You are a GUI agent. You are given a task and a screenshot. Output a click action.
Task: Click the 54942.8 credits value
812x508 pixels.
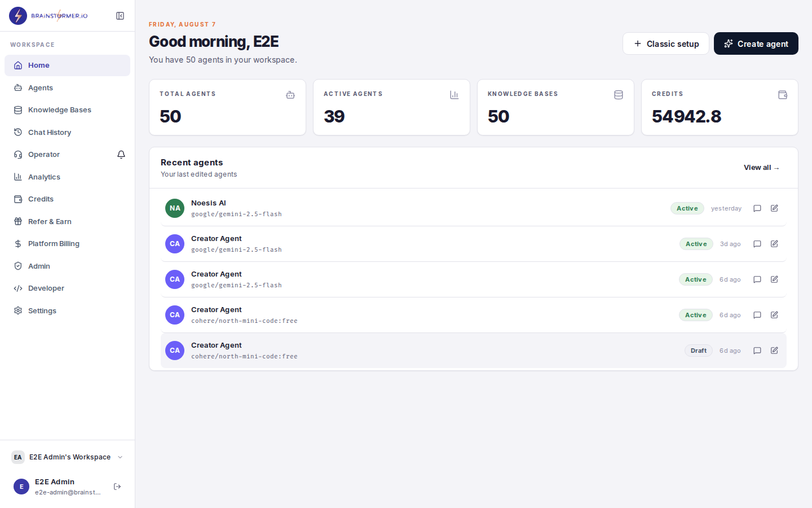point(686,116)
